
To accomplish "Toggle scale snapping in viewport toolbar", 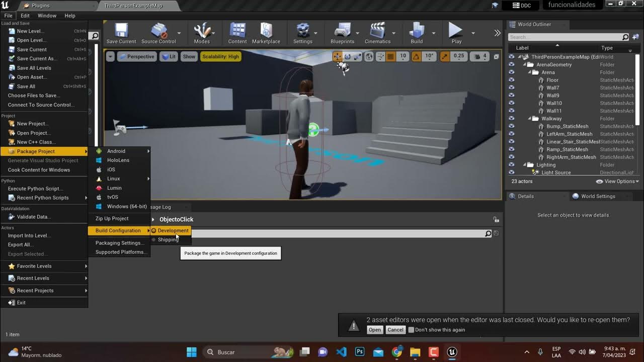I will [x=445, y=57].
